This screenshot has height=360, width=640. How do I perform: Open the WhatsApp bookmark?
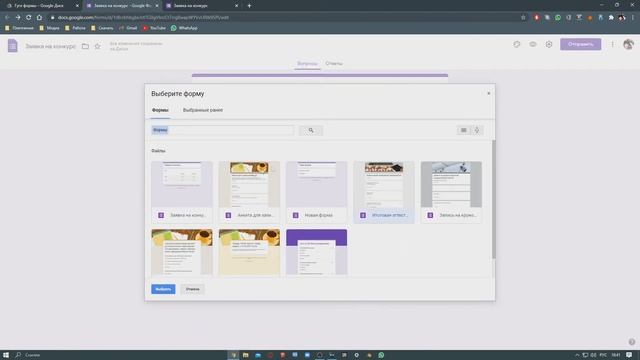(184, 28)
